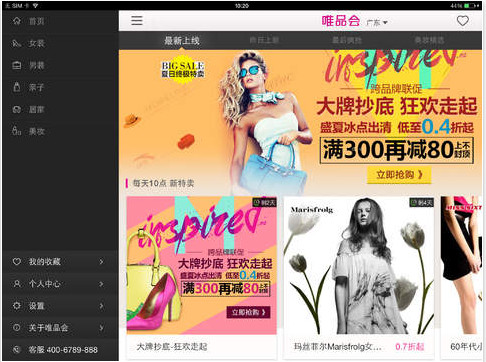This screenshot has width=486, height=362.
Task: Tap the 唯品会 logo in header
Action: [341, 21]
